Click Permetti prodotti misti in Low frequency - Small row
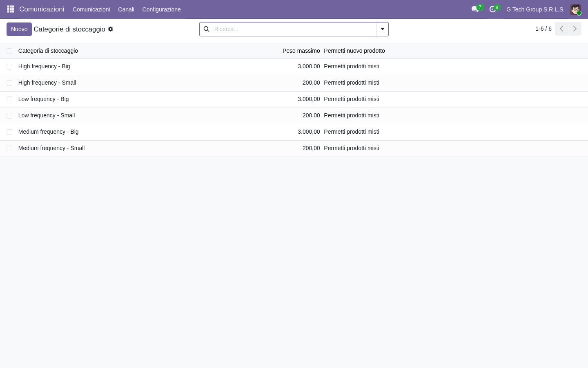The height and width of the screenshot is (368, 588). tap(352, 115)
